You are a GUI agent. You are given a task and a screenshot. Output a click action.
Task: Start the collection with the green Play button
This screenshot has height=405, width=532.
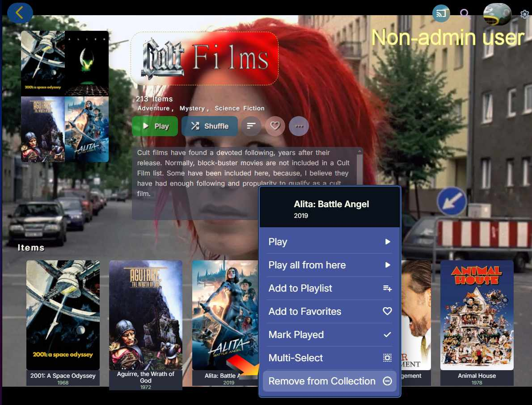click(x=155, y=126)
